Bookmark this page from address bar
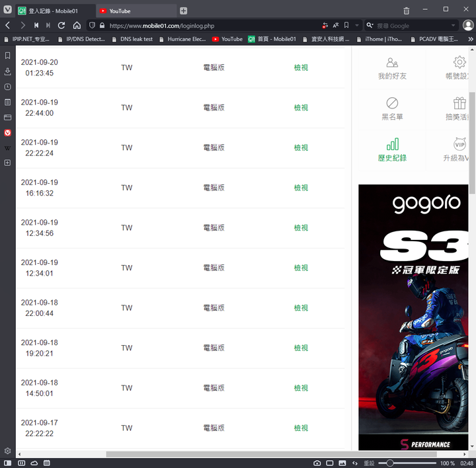This screenshot has height=468, width=476. pos(346,26)
